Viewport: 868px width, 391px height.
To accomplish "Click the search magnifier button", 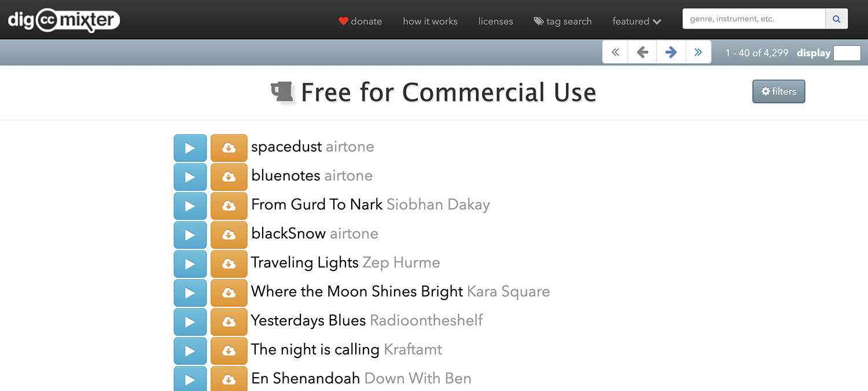I will (x=836, y=19).
